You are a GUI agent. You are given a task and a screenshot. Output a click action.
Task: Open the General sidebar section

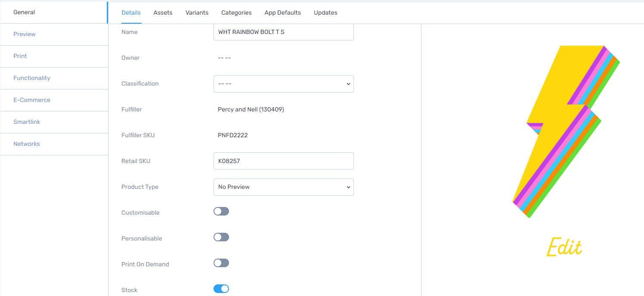point(54,12)
